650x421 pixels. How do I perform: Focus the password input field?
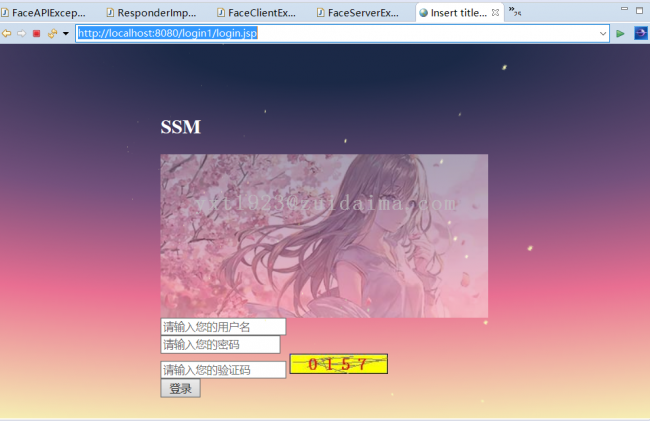220,345
